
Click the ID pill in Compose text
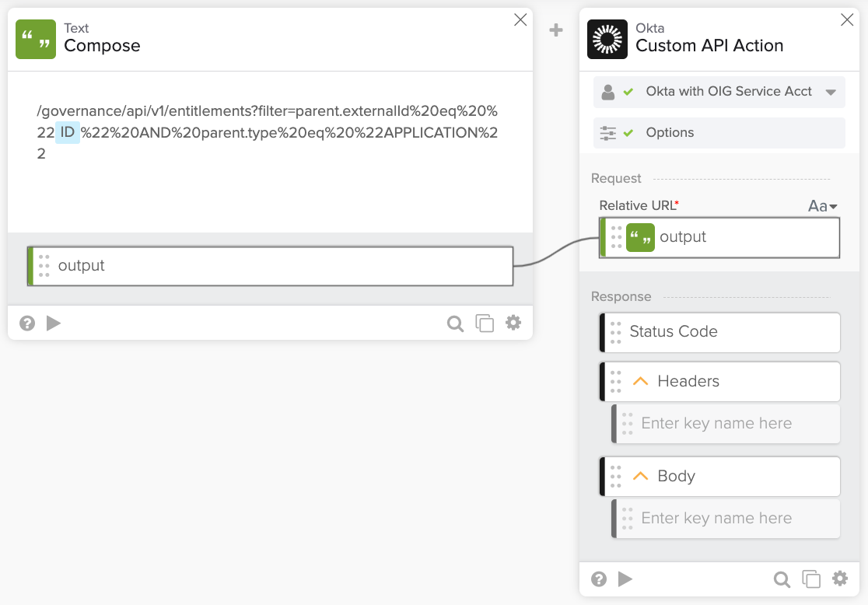pos(68,132)
